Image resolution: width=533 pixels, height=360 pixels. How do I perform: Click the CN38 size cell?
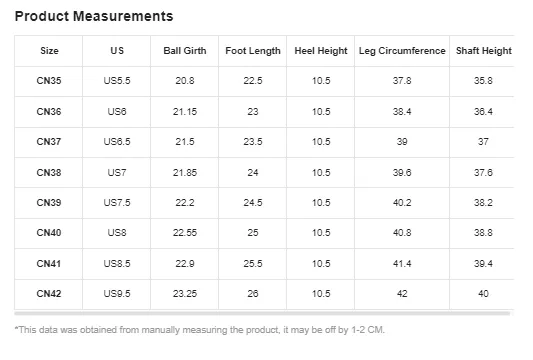[x=49, y=172]
